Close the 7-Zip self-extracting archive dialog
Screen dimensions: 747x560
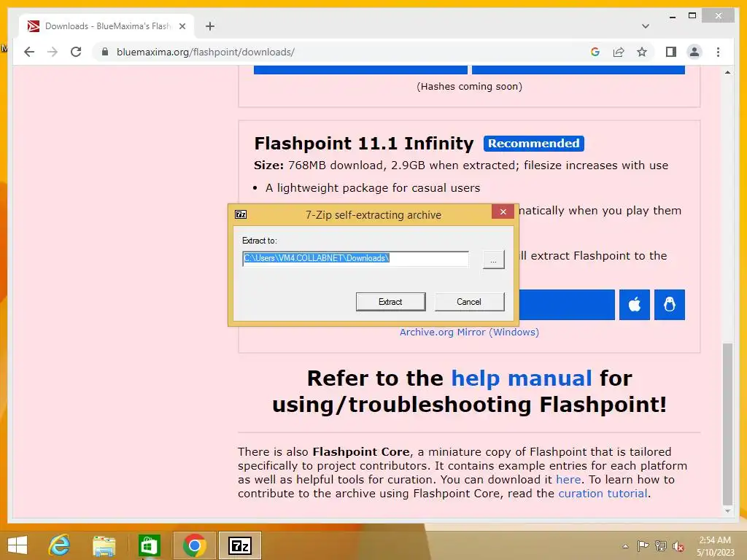click(x=503, y=212)
